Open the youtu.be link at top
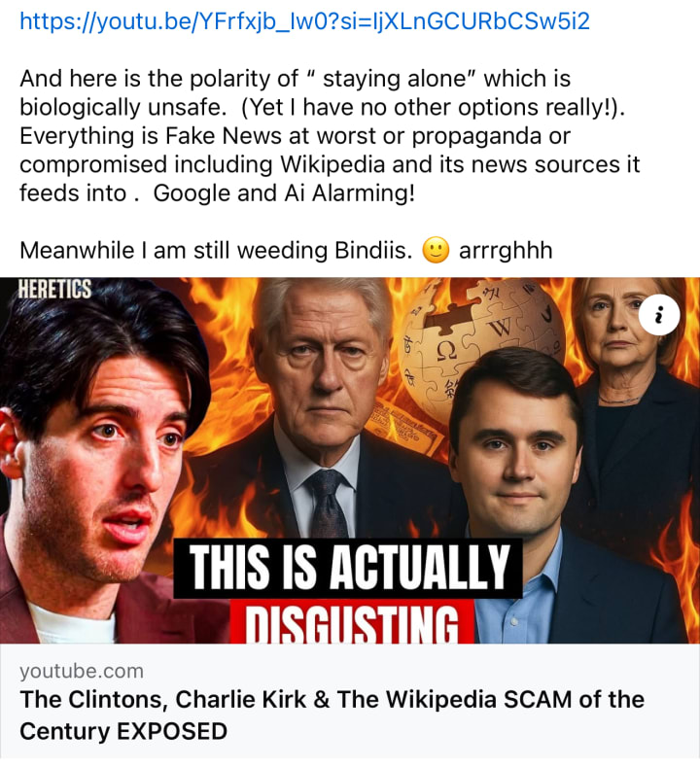Viewport: 700px width, 768px height. [304, 22]
